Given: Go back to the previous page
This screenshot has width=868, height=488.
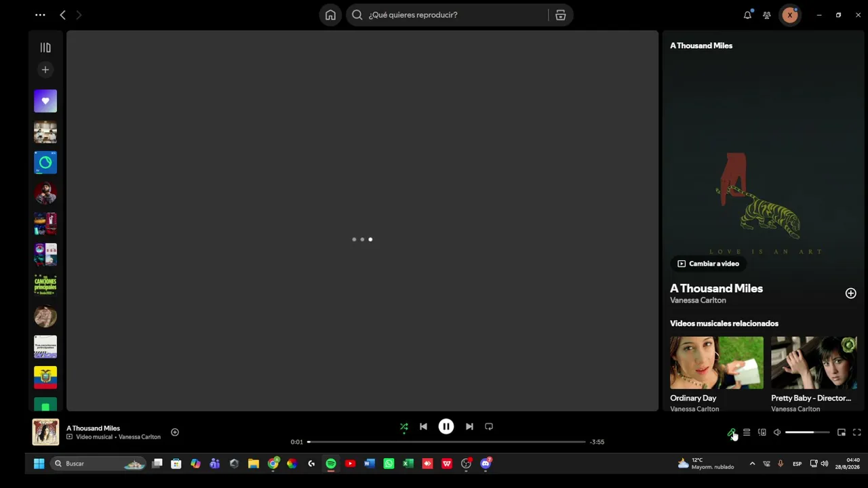Looking at the screenshot, I should pos(62,15).
